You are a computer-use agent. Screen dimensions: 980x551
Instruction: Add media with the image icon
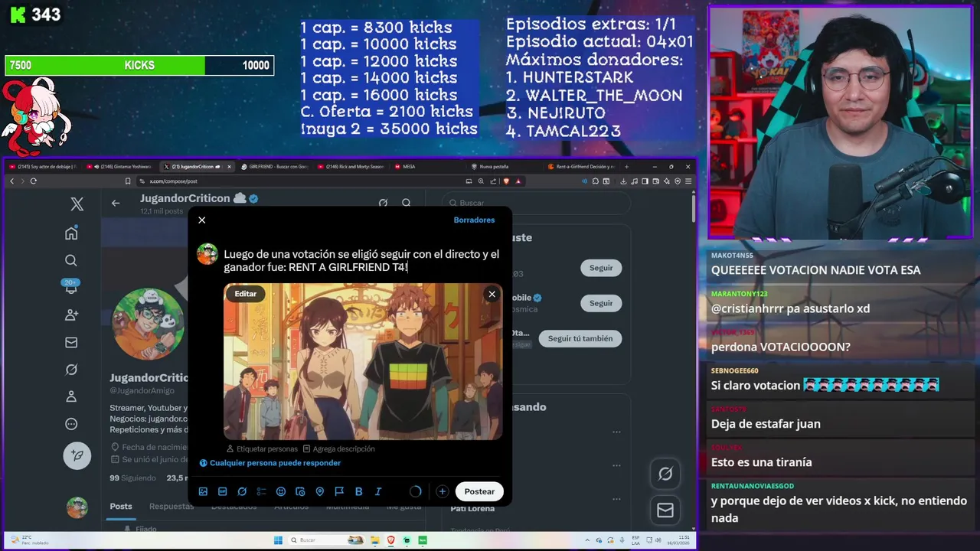[203, 491]
